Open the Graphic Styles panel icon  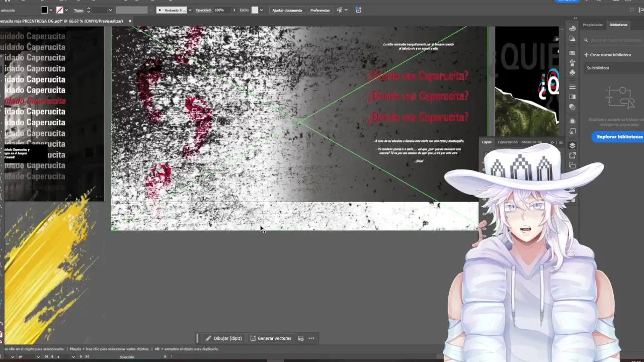[x=572, y=131]
